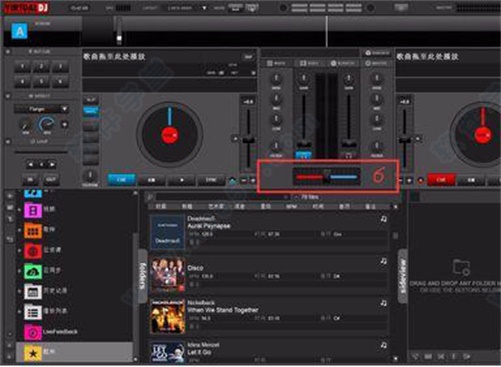The width and height of the screenshot is (501, 367).
Task: Click the right deck pitch slider handle
Action: point(405,140)
